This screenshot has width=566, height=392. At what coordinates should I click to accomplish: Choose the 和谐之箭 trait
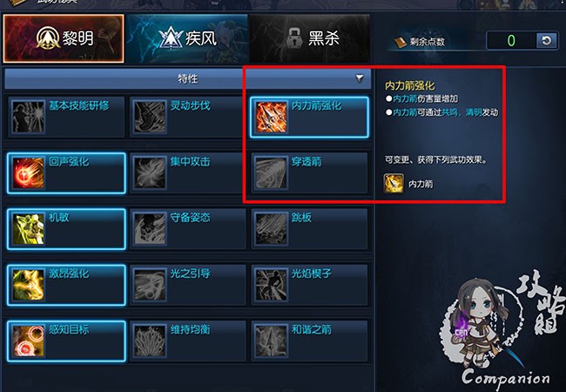[x=309, y=341]
